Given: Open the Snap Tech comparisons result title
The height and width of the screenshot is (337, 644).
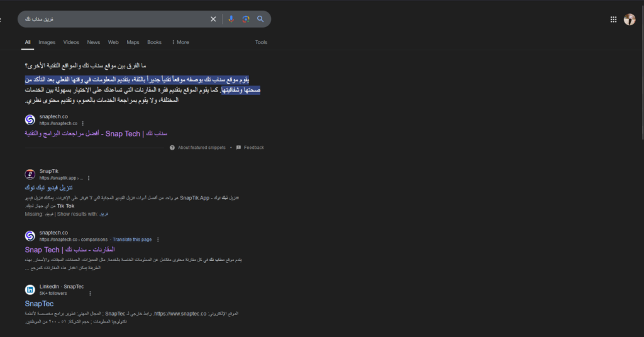Looking at the screenshot, I should 69,250.
